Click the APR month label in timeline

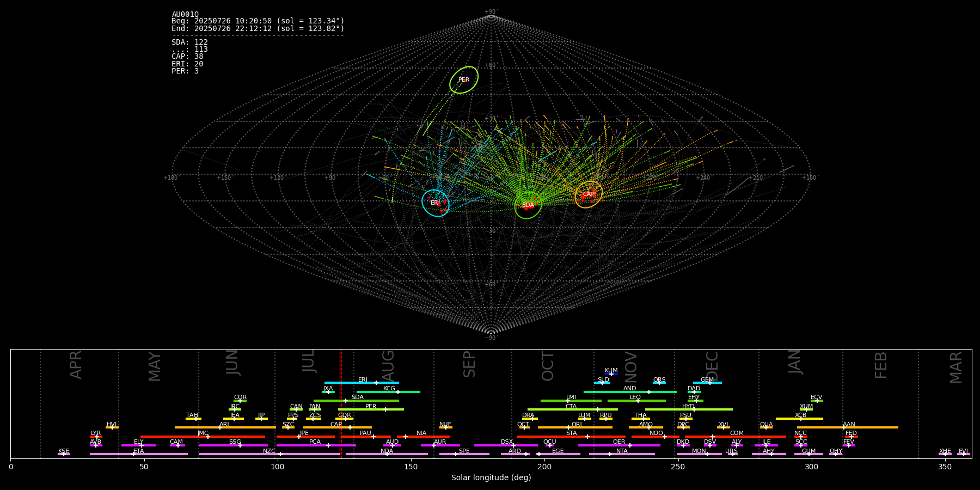76,365
